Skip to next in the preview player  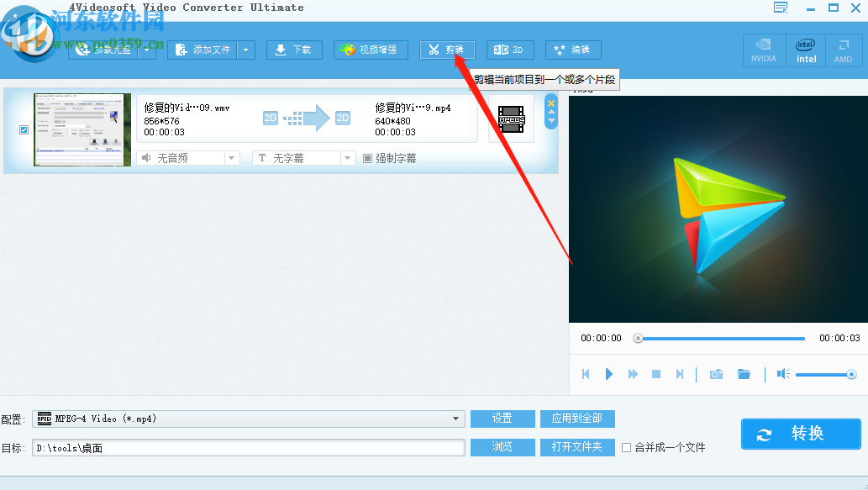coord(680,374)
